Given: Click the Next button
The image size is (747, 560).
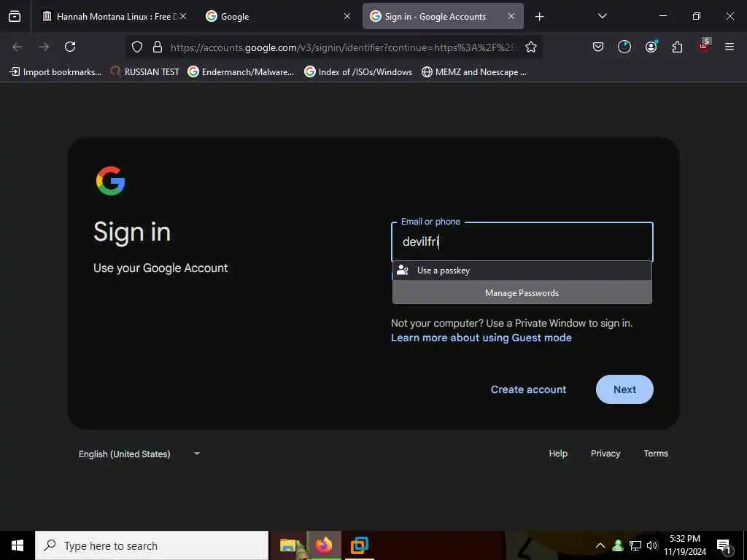Looking at the screenshot, I should 624,389.
